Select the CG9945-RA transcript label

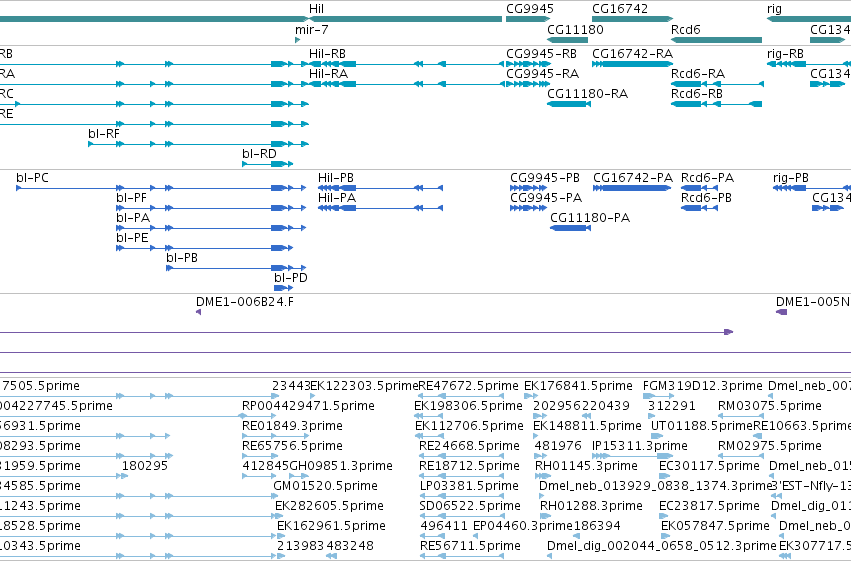[x=542, y=74]
